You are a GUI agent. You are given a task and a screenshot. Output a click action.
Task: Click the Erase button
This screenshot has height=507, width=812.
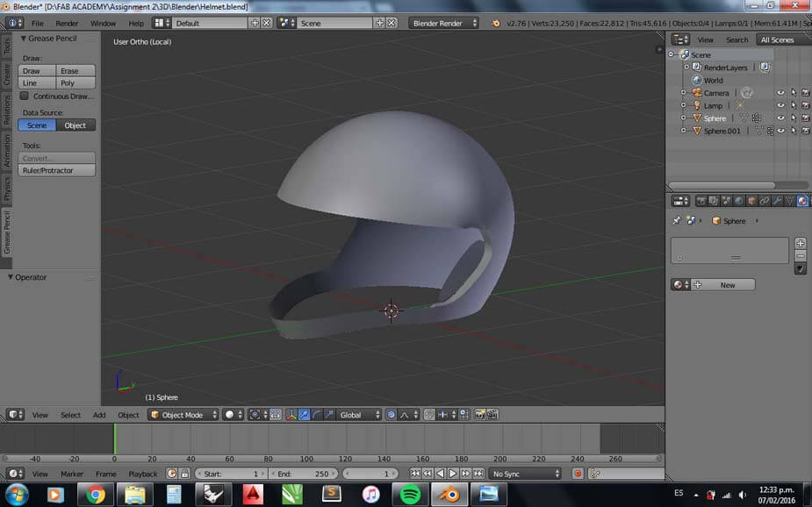coord(75,71)
